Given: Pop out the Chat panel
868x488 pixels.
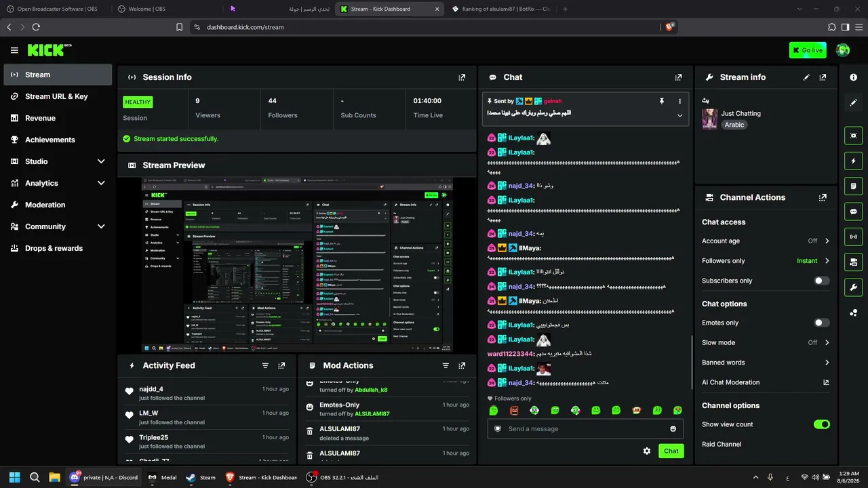Looking at the screenshot, I should [x=678, y=77].
